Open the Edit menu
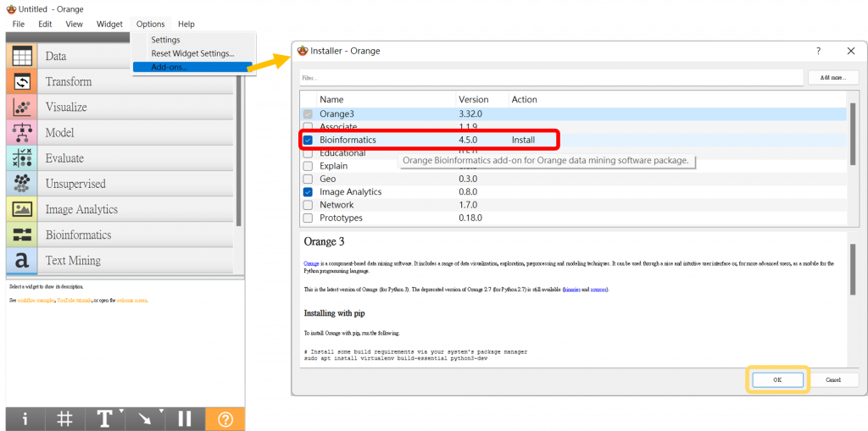The image size is (868, 431). point(46,24)
